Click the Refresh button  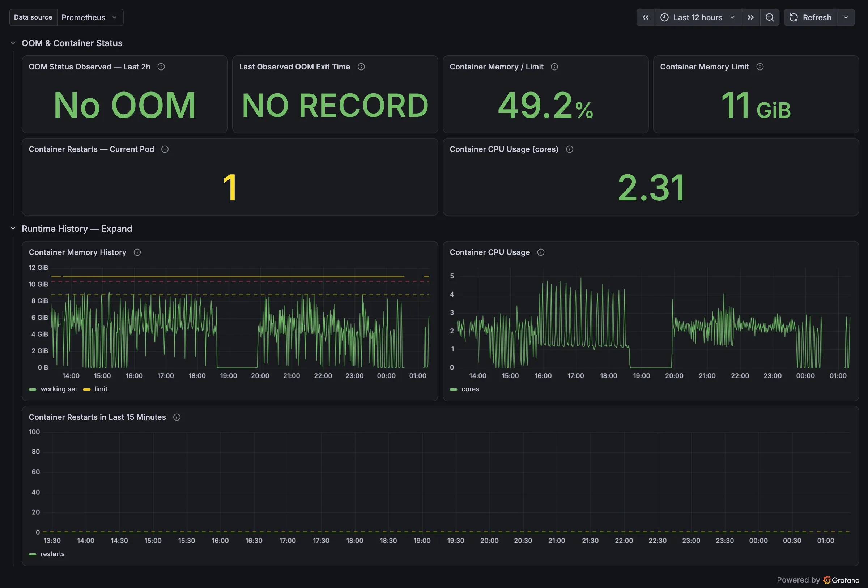[x=810, y=18]
